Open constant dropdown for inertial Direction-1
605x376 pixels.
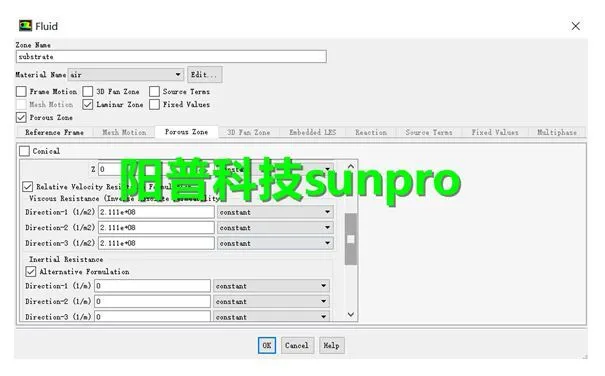click(x=271, y=286)
